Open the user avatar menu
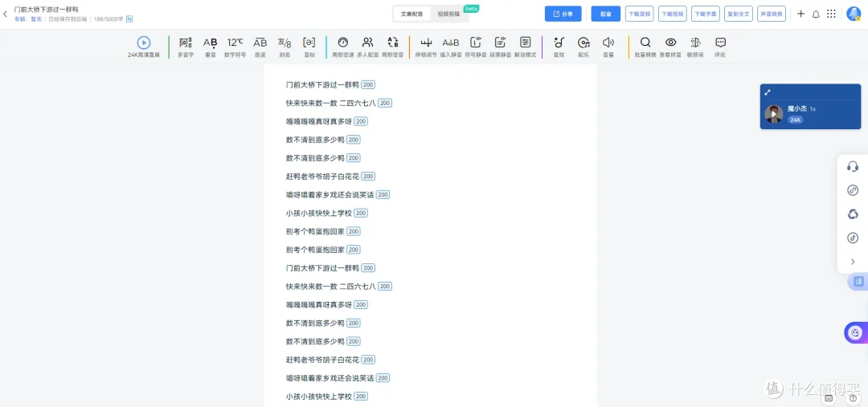868x407 pixels. tap(854, 14)
